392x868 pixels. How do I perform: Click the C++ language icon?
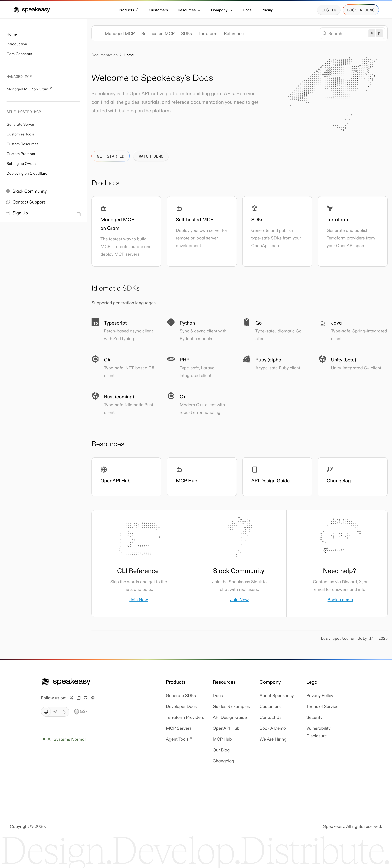pos(171,396)
